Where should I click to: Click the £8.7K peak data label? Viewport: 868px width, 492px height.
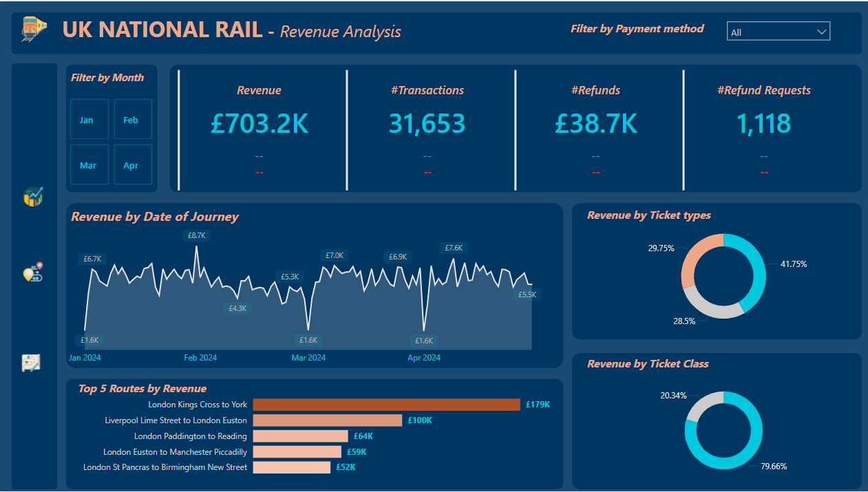(196, 235)
